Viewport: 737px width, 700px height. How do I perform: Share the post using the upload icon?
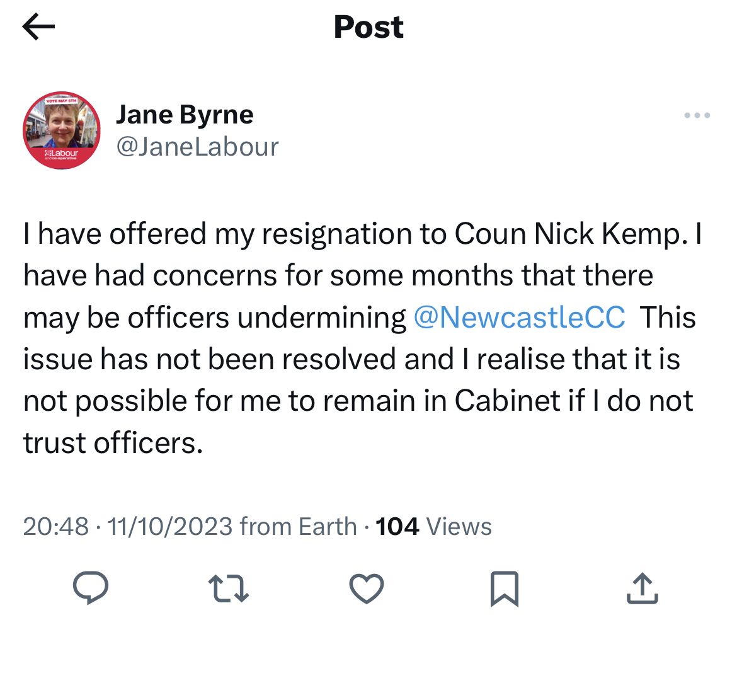[x=642, y=588]
